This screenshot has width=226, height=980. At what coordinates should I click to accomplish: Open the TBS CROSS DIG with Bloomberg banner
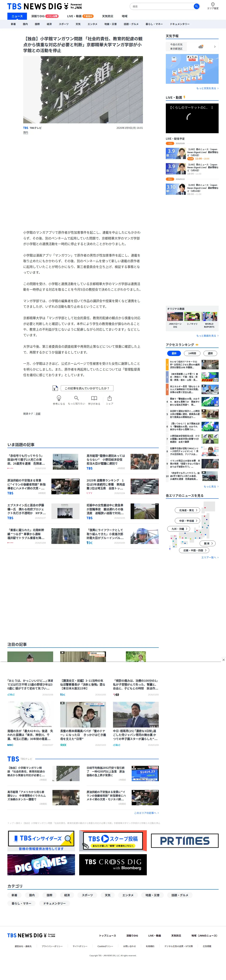pos(113,864)
